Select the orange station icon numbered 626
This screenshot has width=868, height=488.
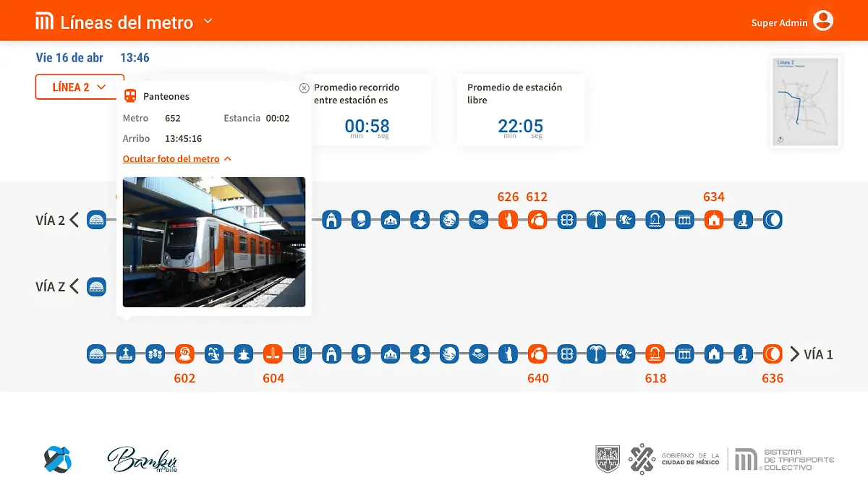pyautogui.click(x=509, y=220)
